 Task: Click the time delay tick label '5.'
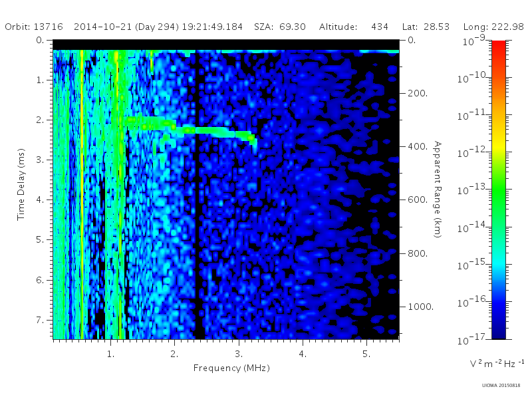click(40, 240)
